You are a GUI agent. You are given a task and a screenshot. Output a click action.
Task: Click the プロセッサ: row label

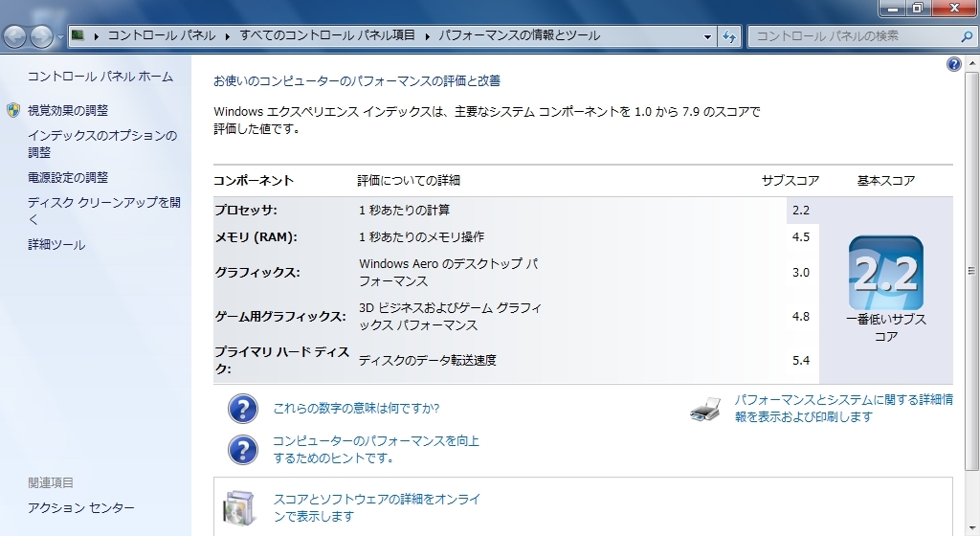(246, 211)
